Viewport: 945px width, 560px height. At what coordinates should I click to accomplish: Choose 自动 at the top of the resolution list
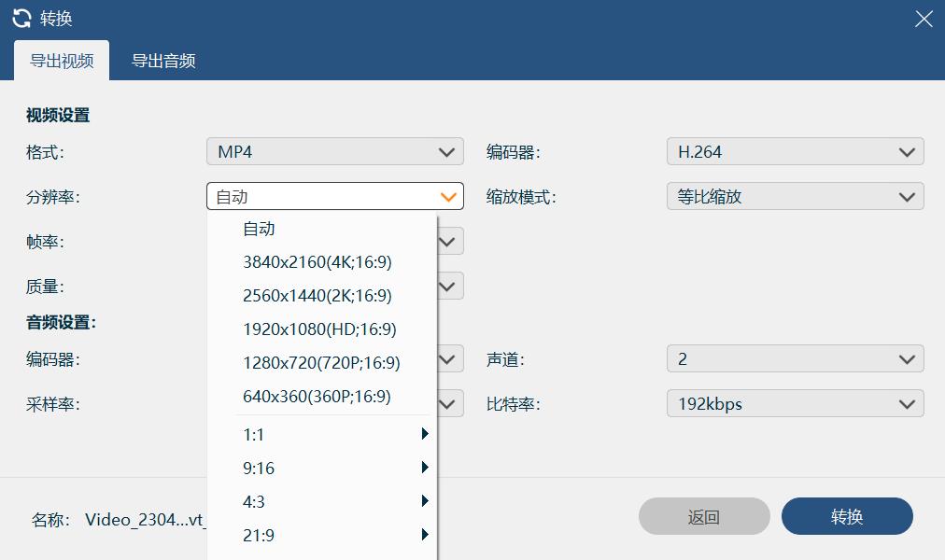click(259, 228)
